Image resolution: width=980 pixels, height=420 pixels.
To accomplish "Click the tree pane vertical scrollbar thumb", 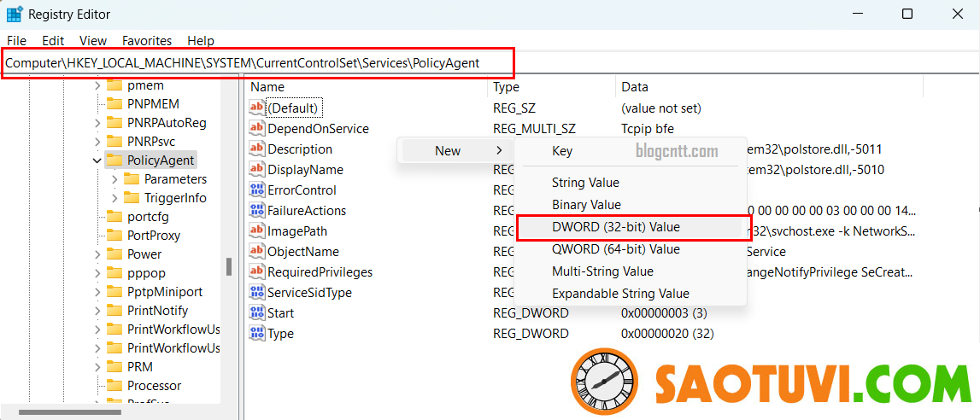I will click(x=229, y=266).
